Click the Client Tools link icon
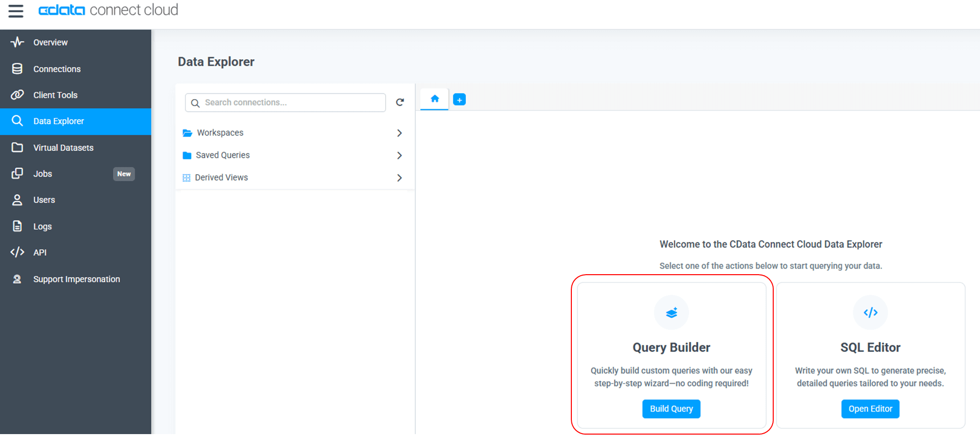980x439 pixels. 17,95
